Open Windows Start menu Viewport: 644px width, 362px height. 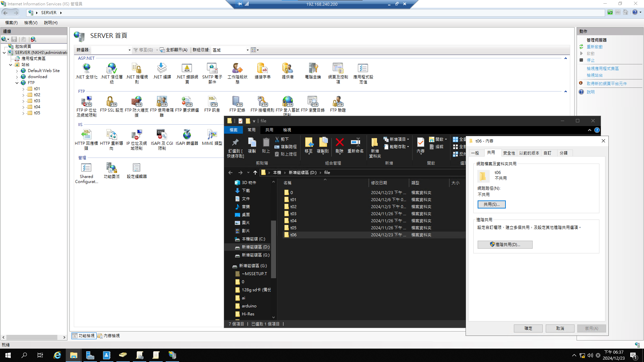(8, 355)
